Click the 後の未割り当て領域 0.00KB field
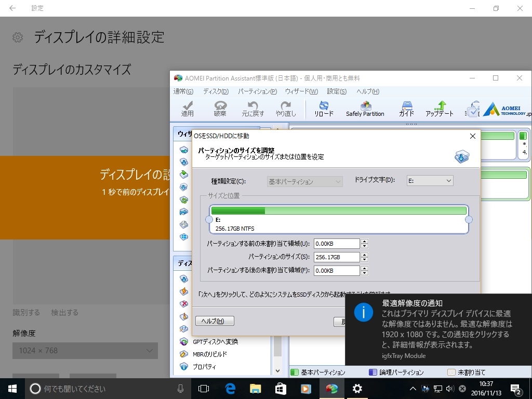This screenshot has height=399, width=532. click(337, 271)
